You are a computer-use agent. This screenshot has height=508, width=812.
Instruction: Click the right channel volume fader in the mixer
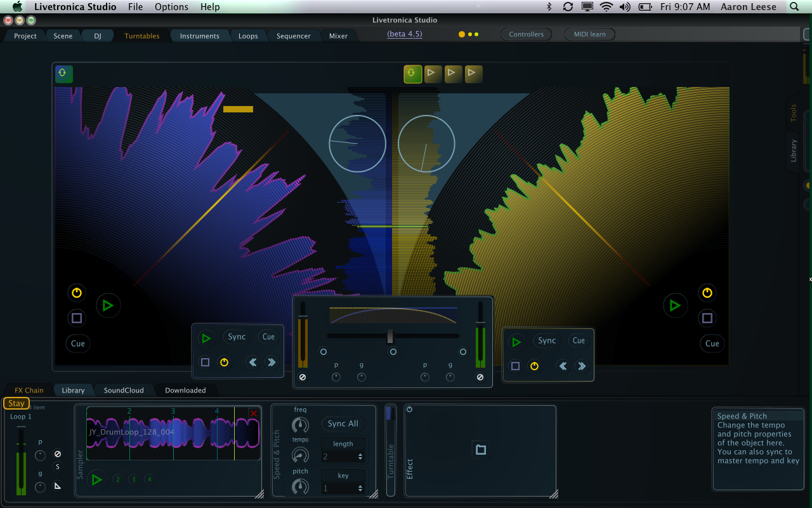480,335
